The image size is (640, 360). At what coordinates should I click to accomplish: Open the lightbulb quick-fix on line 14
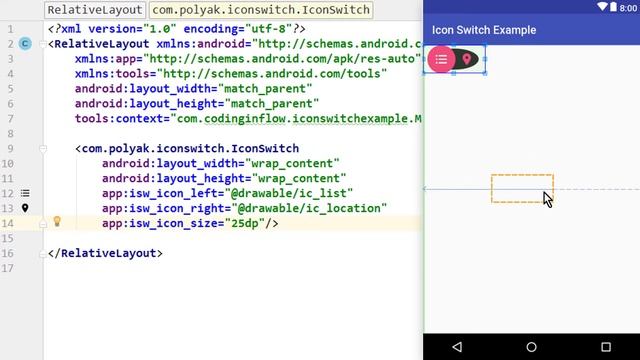coord(57,222)
